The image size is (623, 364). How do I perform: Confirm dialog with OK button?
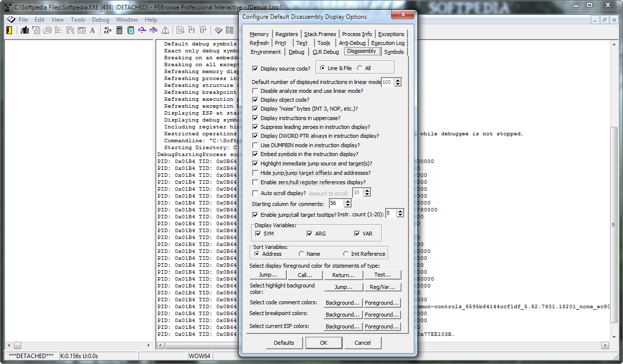pyautogui.click(x=323, y=343)
